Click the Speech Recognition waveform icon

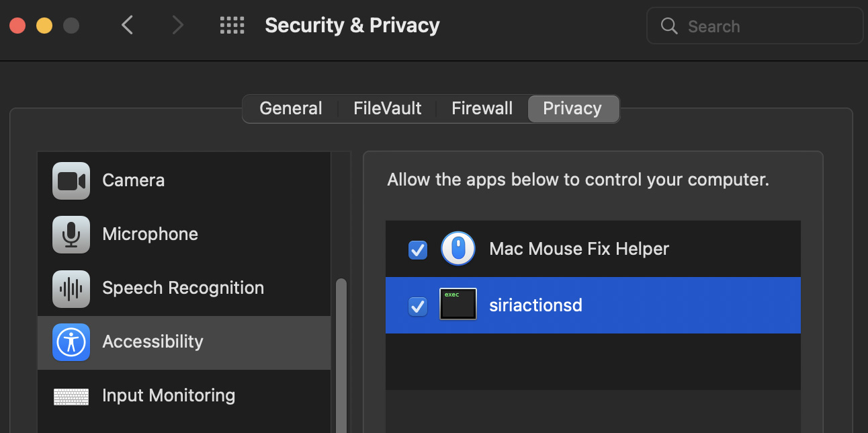pos(71,288)
